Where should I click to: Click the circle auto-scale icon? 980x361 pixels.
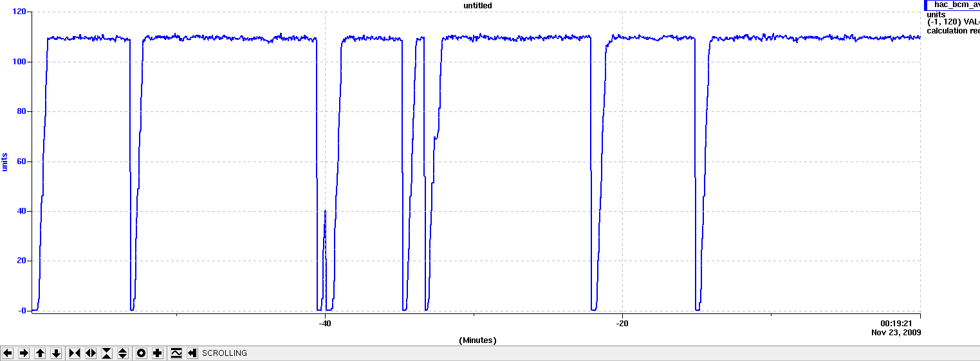pos(142,353)
